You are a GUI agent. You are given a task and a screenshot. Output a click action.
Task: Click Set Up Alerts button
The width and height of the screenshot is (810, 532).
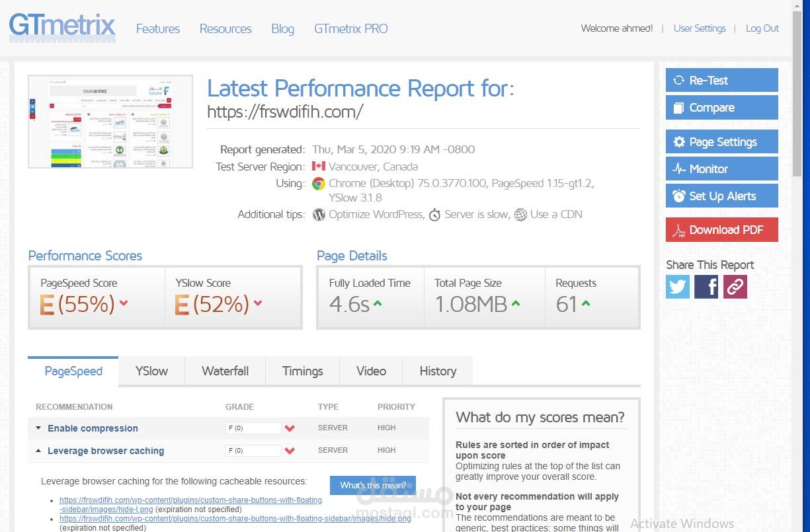pyautogui.click(x=722, y=196)
